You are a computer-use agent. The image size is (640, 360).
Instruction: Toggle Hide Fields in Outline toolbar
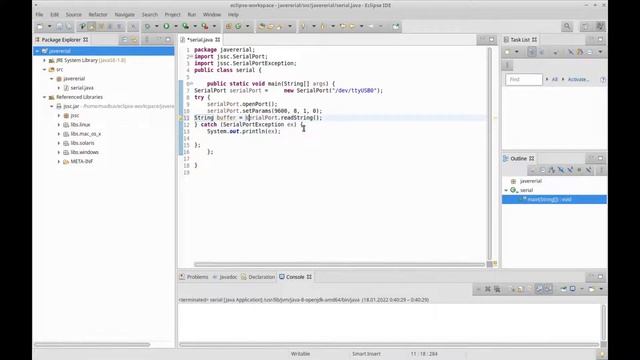coord(561,170)
